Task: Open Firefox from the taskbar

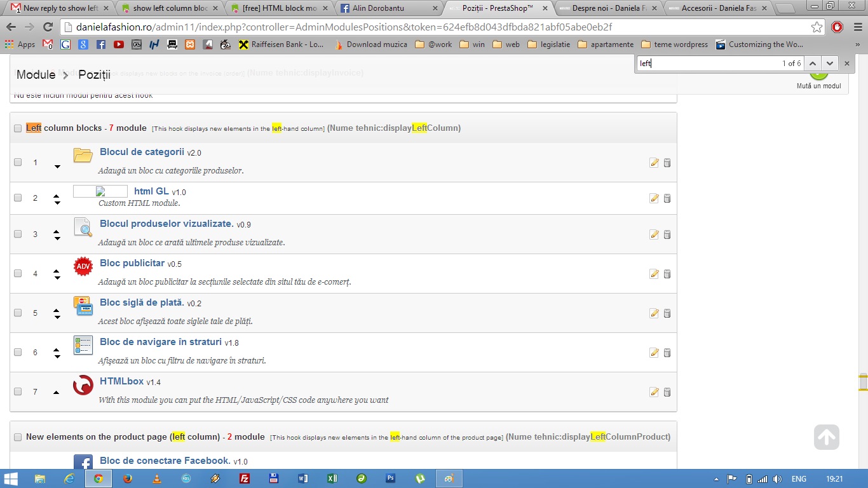Action: click(x=128, y=478)
